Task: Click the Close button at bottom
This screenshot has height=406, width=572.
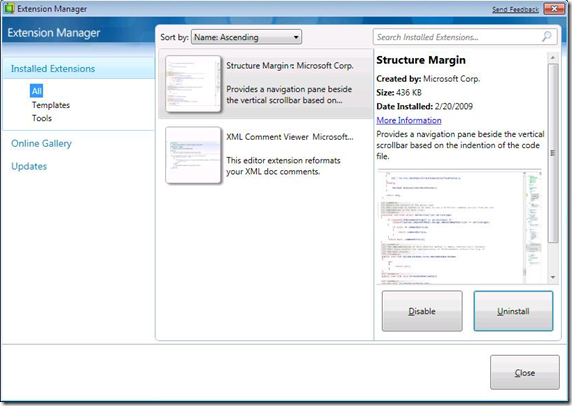Action: (x=525, y=373)
